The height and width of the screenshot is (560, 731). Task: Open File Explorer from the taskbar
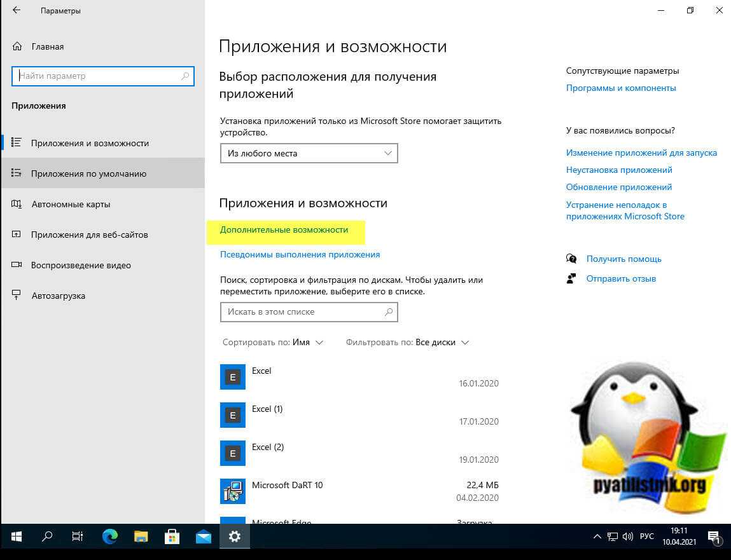(x=141, y=536)
